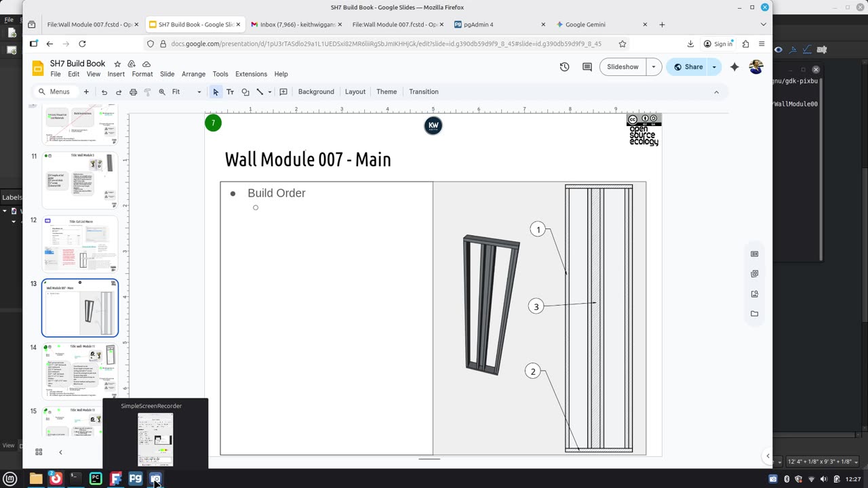Image resolution: width=868 pixels, height=488 pixels.
Task: Click the Firefox Sign in button
Action: click(x=718, y=43)
